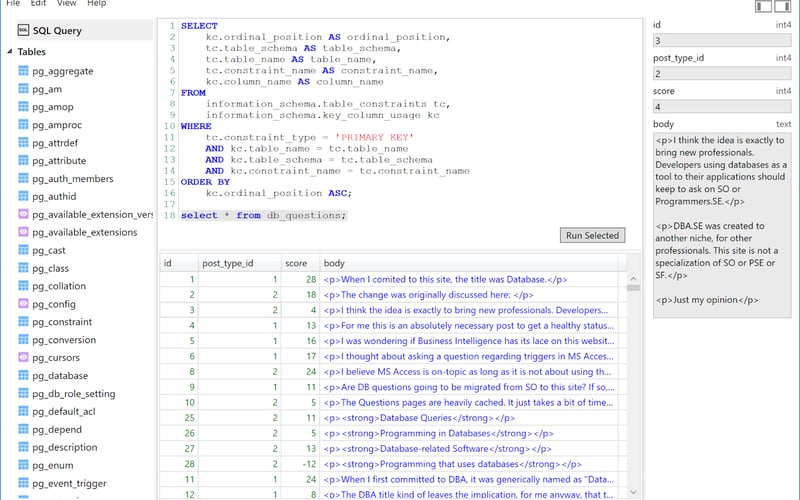This screenshot has height=500, width=800.
Task: Click the pg_auth_members table icon
Action: (x=23, y=178)
